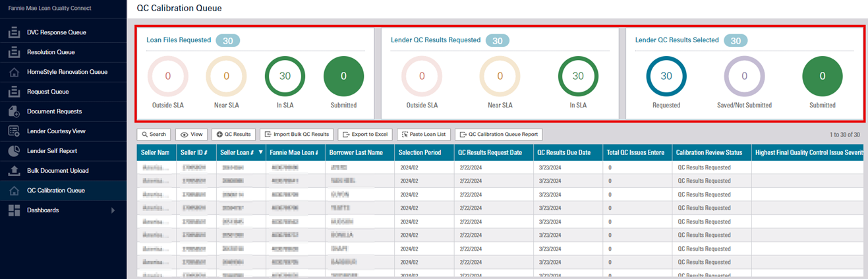The width and height of the screenshot is (868, 279).
Task: Click the Lender Courtesy View icon
Action: coord(14,131)
